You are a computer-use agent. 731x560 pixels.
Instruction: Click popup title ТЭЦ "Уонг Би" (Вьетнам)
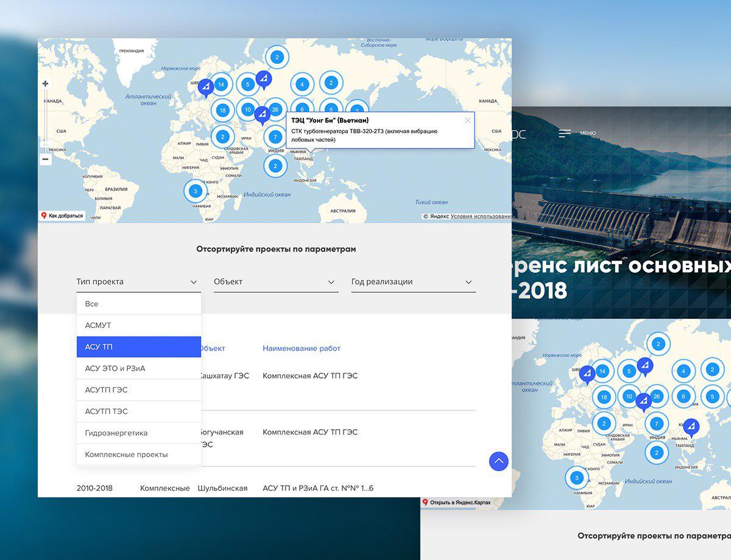pos(330,121)
